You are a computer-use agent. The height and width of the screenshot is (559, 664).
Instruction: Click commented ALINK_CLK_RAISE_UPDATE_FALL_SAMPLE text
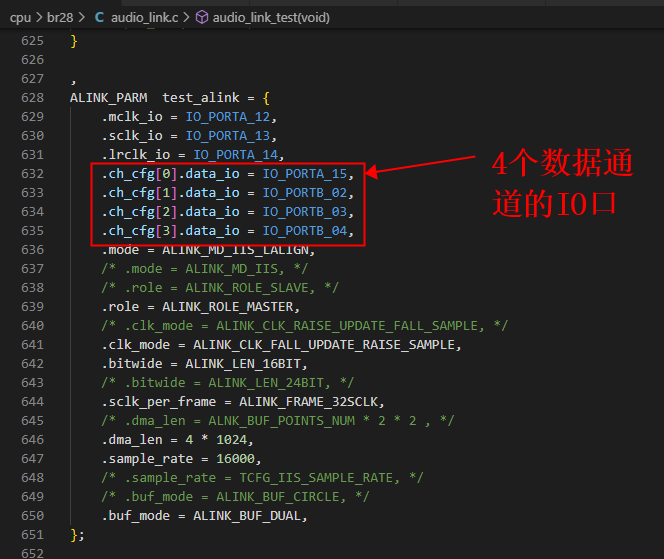click(x=347, y=326)
